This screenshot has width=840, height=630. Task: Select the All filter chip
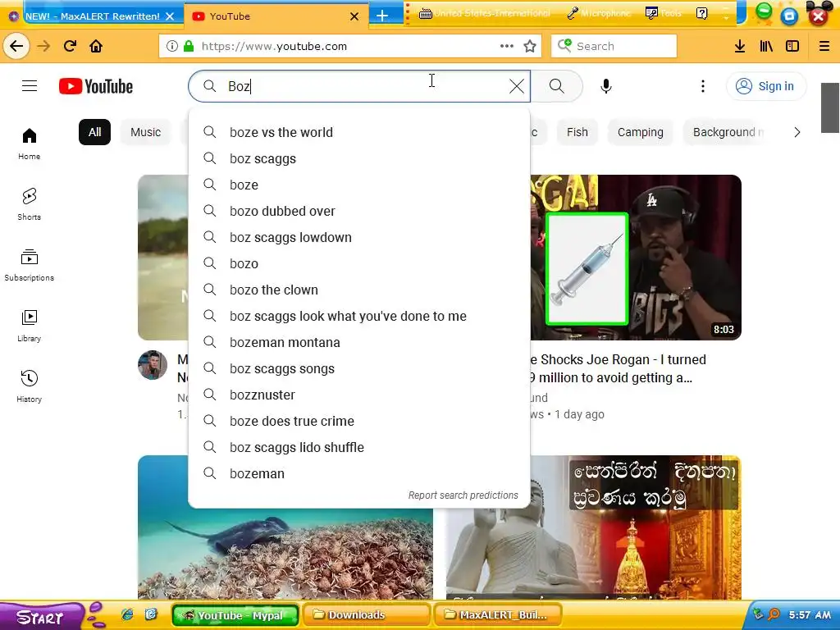tap(95, 132)
